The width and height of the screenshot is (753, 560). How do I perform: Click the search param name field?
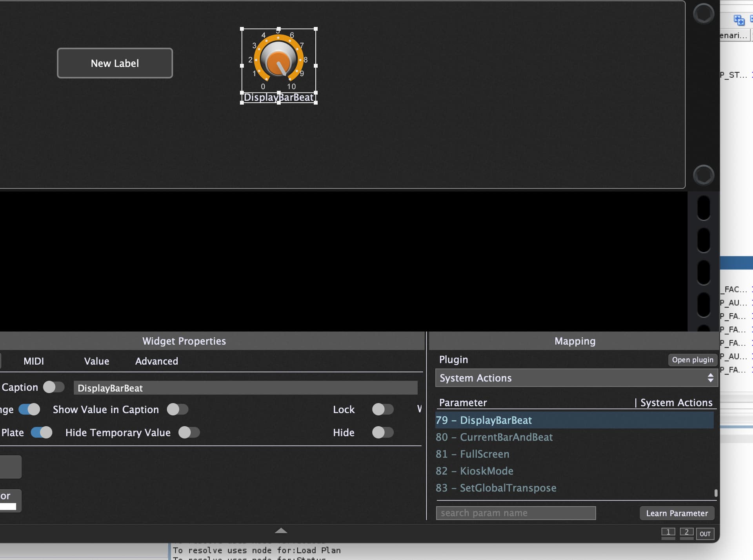pos(515,513)
